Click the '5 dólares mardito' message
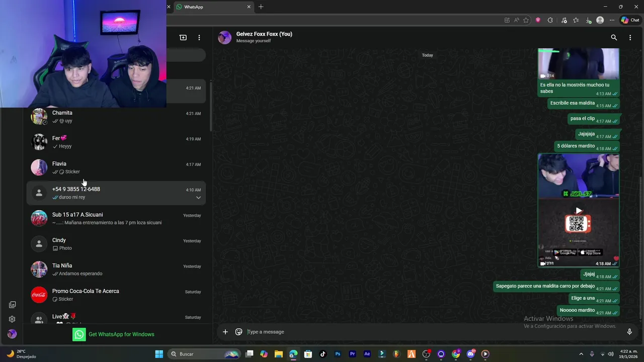Screen dimensions: 644x362 [587, 146]
